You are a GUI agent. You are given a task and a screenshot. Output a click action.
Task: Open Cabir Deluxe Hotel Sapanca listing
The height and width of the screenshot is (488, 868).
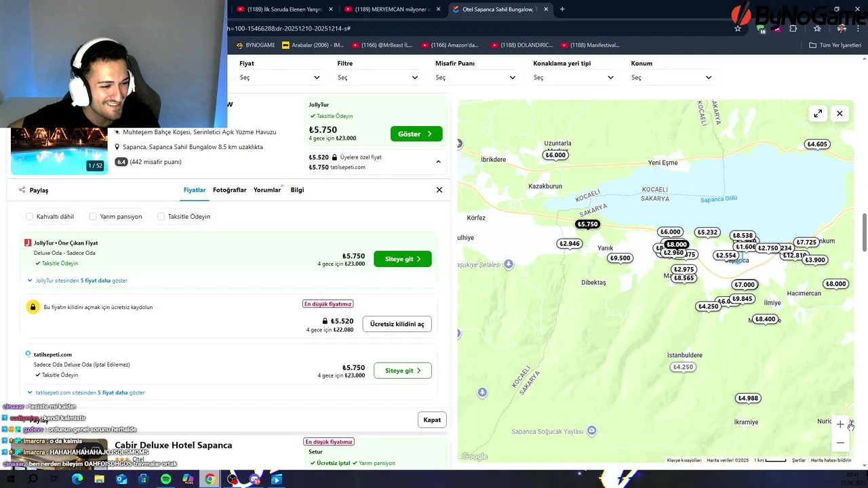tap(174, 445)
